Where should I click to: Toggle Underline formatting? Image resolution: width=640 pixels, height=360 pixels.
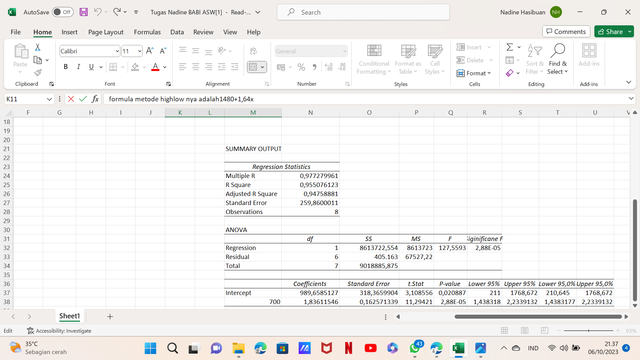pos(91,67)
